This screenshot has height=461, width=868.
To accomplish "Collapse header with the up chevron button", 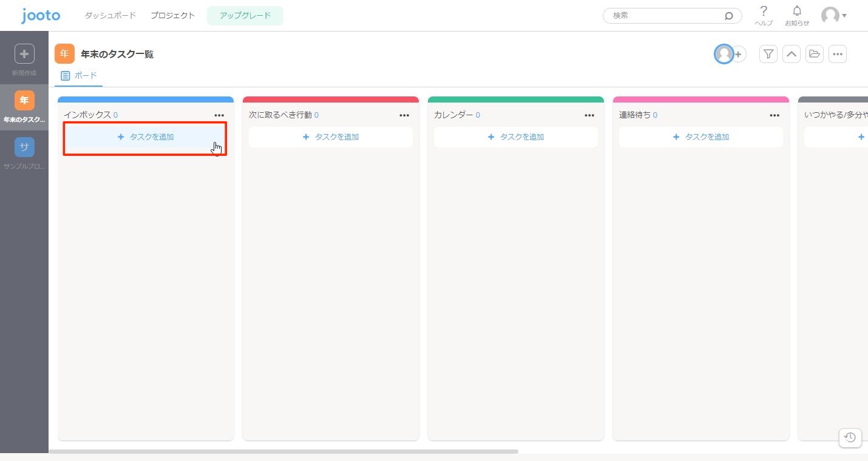I will (792, 54).
